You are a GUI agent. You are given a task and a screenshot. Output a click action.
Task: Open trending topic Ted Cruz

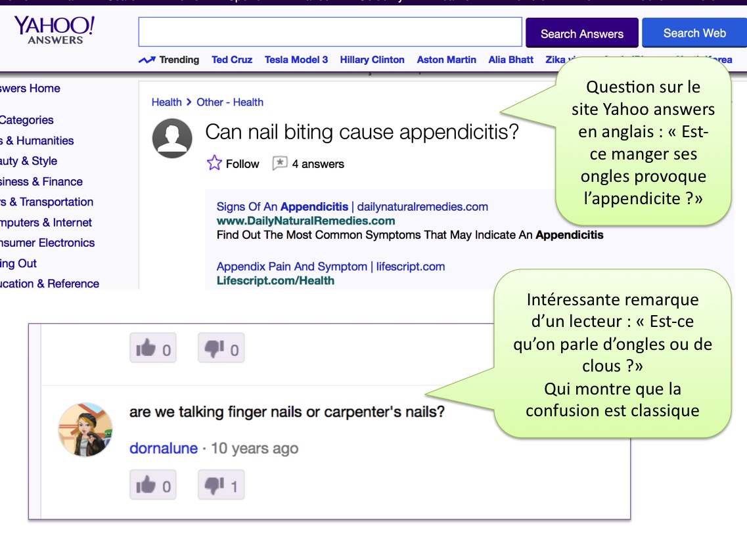pyautogui.click(x=232, y=60)
